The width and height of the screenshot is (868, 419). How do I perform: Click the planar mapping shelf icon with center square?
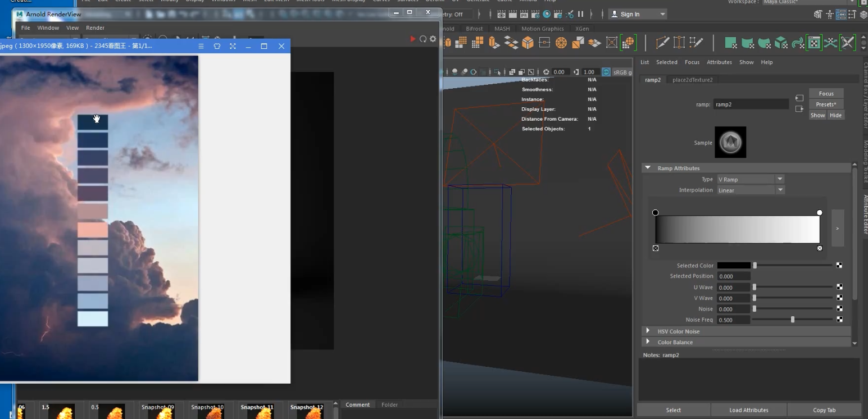click(x=544, y=43)
